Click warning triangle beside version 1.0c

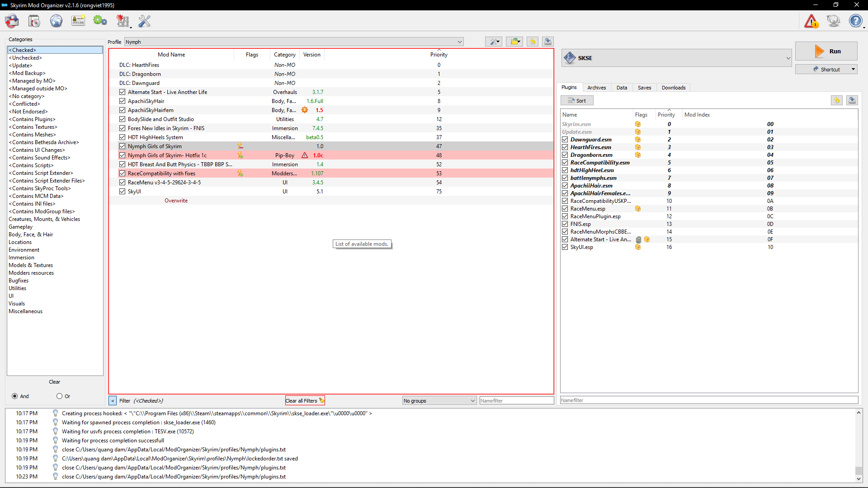(305, 155)
